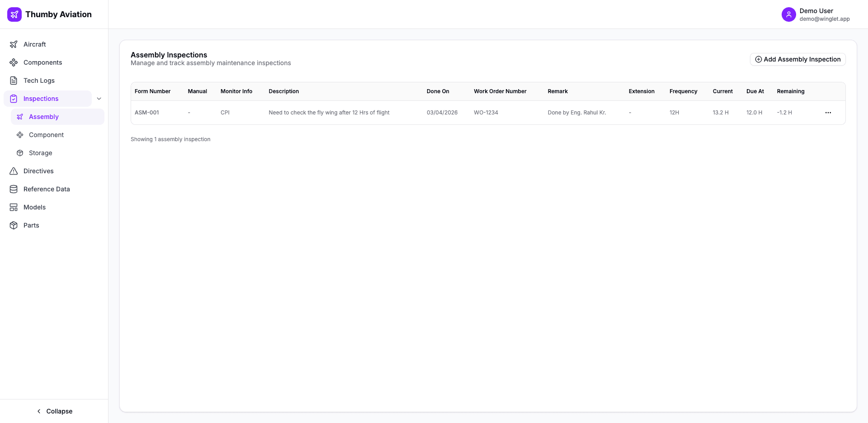Select the Assembly submenu item

pos(44,117)
